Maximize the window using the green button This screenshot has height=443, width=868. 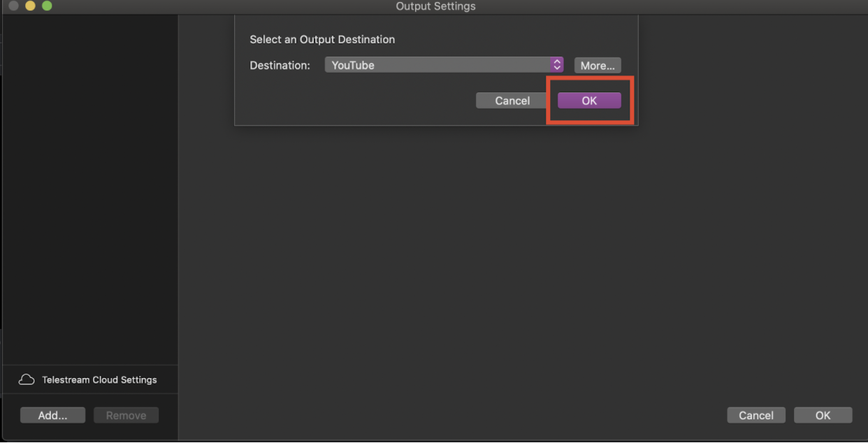click(47, 6)
